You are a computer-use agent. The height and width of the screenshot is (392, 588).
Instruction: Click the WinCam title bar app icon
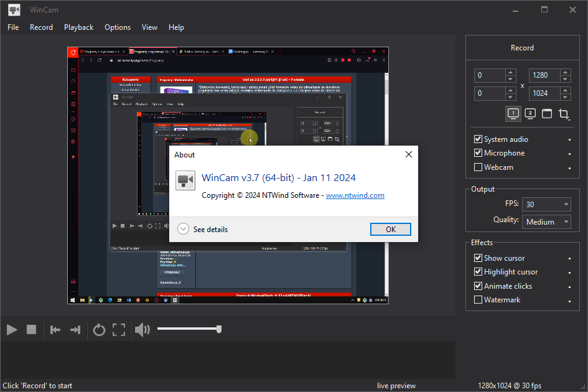click(x=14, y=10)
